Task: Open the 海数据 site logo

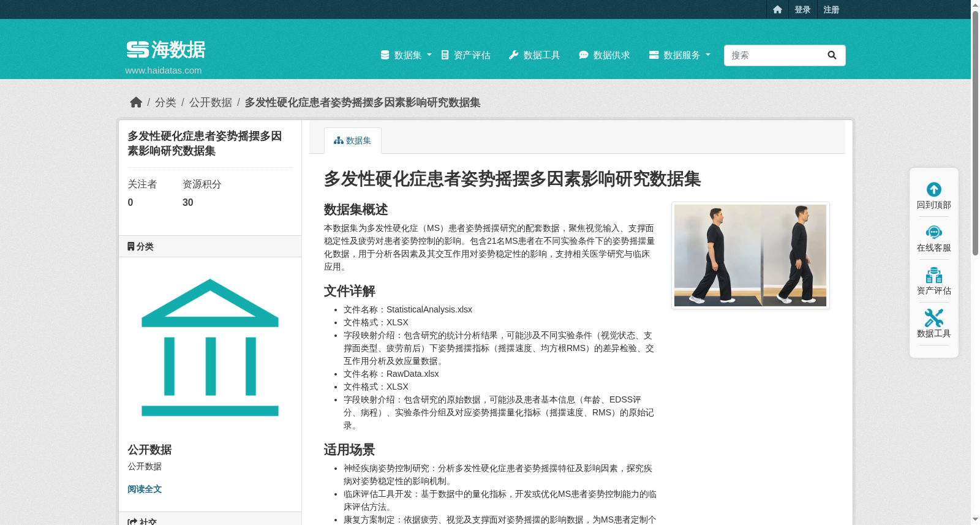Action: (x=166, y=50)
